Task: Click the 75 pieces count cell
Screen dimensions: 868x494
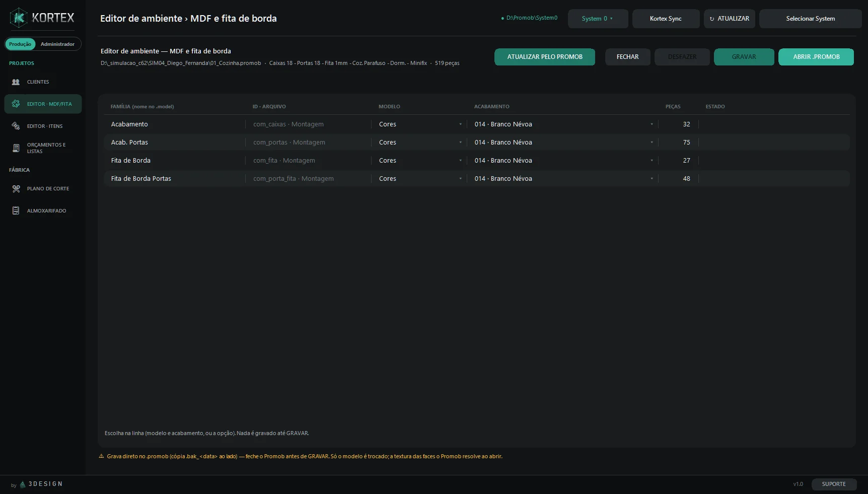Action: (686, 142)
